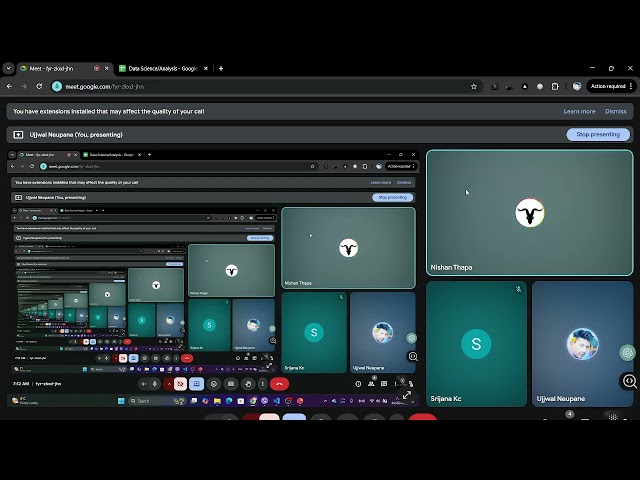Click the Action required chip
This screenshot has width=640, height=480.
(x=607, y=86)
